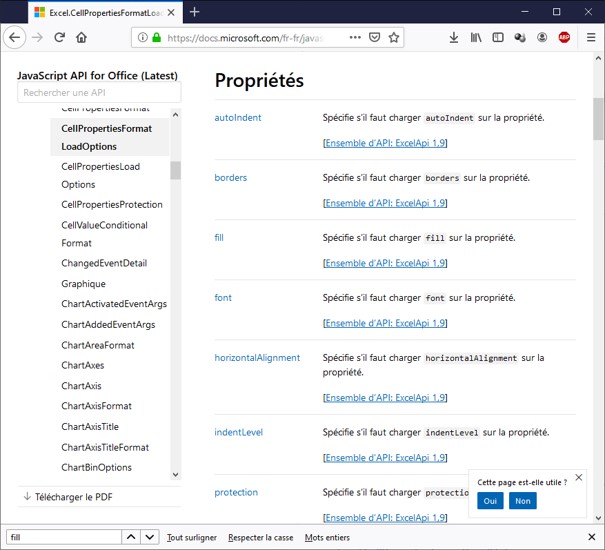Open ExcelApi 1.9 link under autoIndent
Screen dimensions: 605x550
[x=385, y=143]
